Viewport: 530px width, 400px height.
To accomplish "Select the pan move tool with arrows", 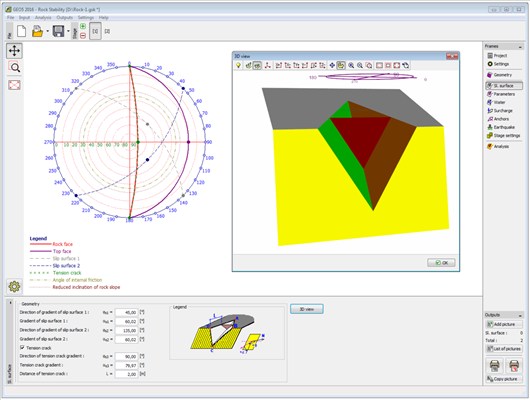I will point(14,51).
